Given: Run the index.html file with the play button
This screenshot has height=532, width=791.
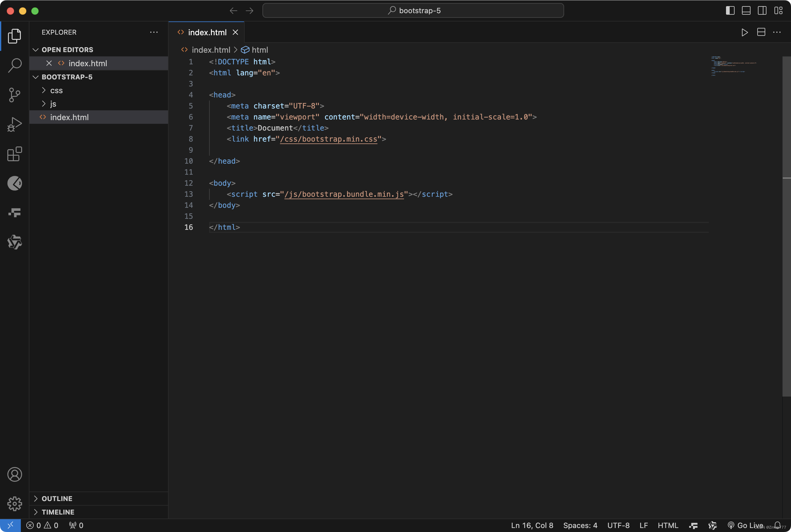Looking at the screenshot, I should point(745,32).
